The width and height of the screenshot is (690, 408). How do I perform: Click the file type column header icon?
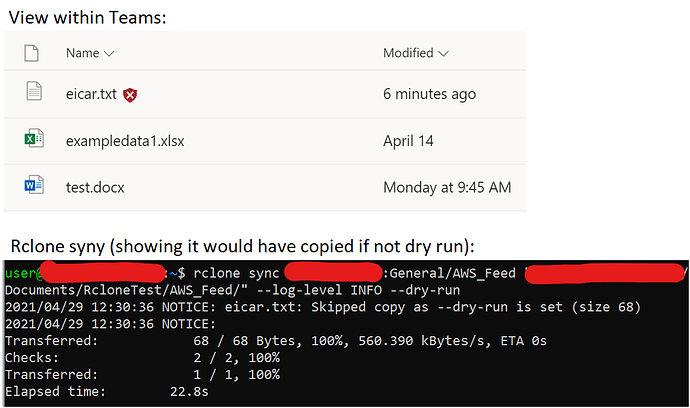pos(31,53)
